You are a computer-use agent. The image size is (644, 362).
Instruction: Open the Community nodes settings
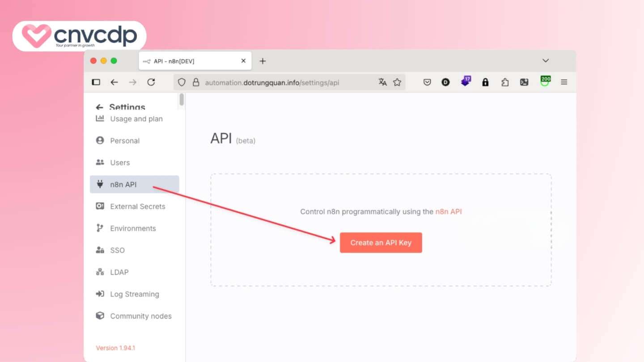140,316
